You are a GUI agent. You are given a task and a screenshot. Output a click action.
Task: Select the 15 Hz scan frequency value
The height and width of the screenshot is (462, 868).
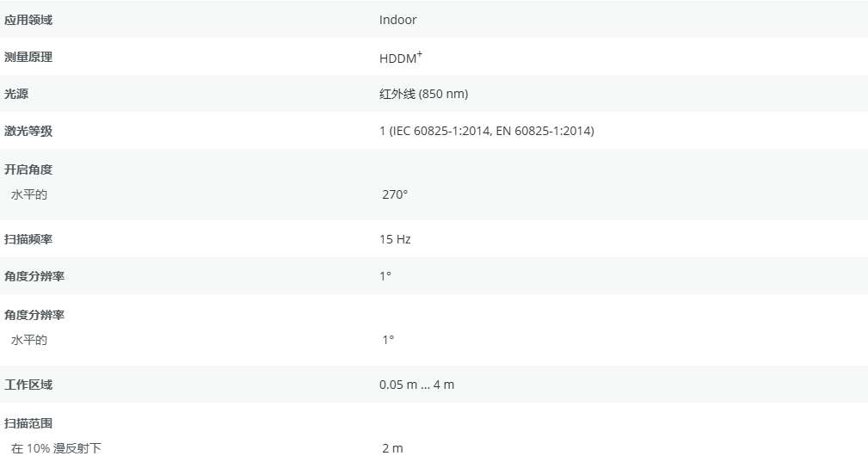[x=395, y=239]
